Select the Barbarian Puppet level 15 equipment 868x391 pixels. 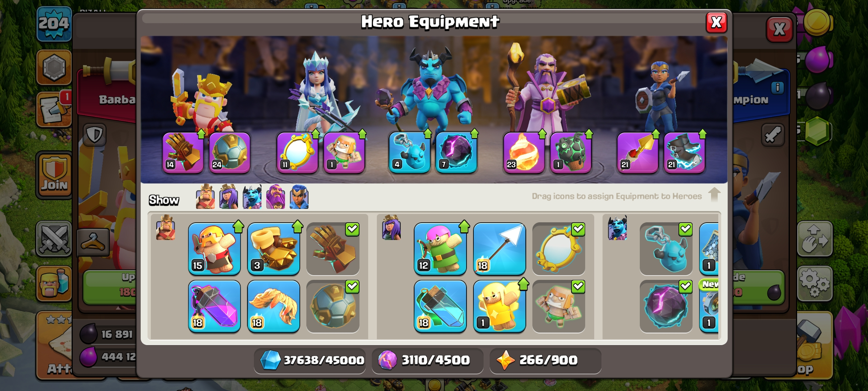click(214, 249)
